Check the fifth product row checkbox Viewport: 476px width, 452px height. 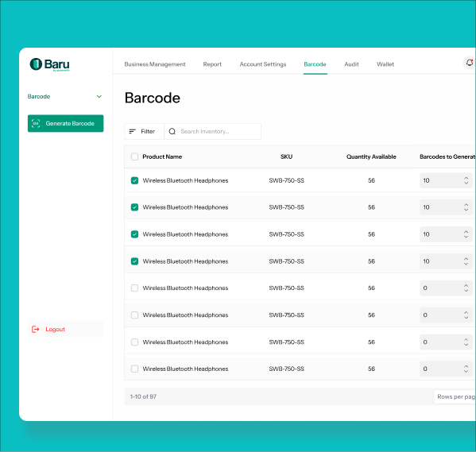pyautogui.click(x=134, y=288)
